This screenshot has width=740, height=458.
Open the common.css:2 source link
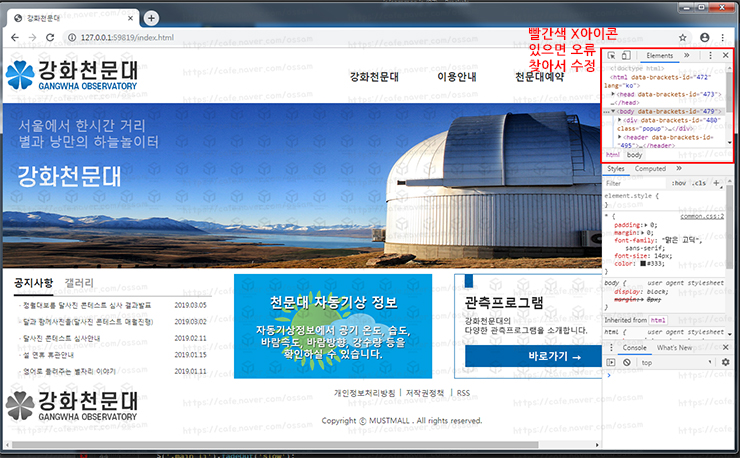pyautogui.click(x=702, y=216)
